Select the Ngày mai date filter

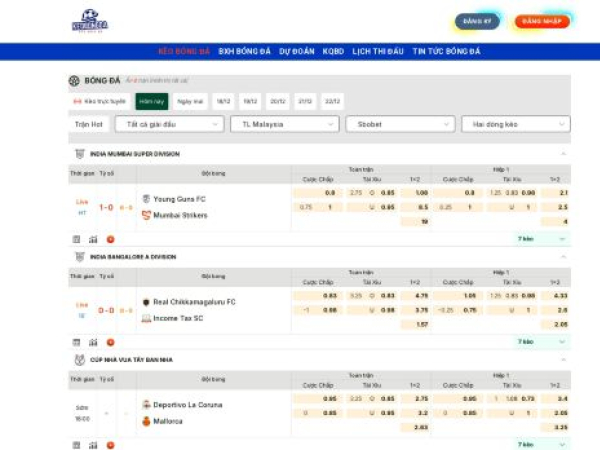click(x=190, y=101)
